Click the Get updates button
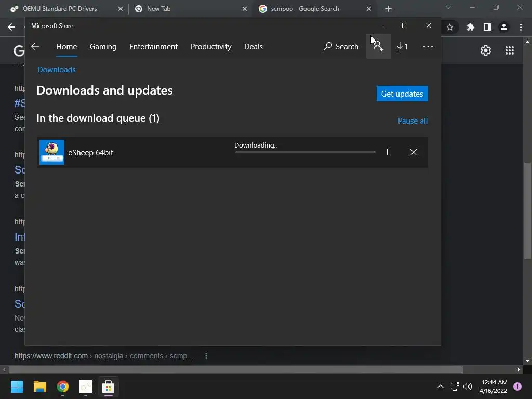Image resolution: width=532 pixels, height=399 pixels. pyautogui.click(x=402, y=94)
